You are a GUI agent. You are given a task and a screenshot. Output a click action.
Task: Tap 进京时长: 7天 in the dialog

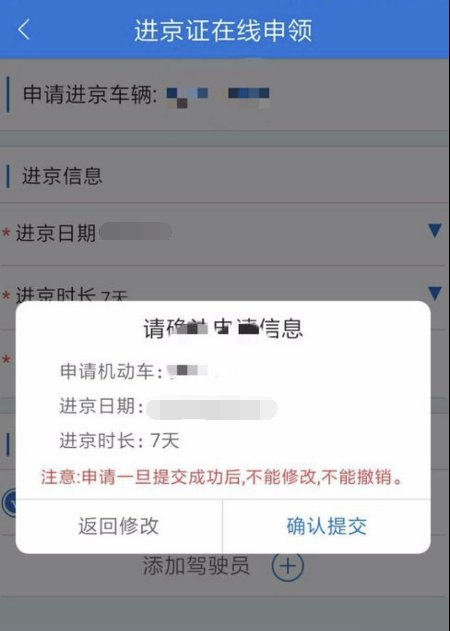click(120, 441)
